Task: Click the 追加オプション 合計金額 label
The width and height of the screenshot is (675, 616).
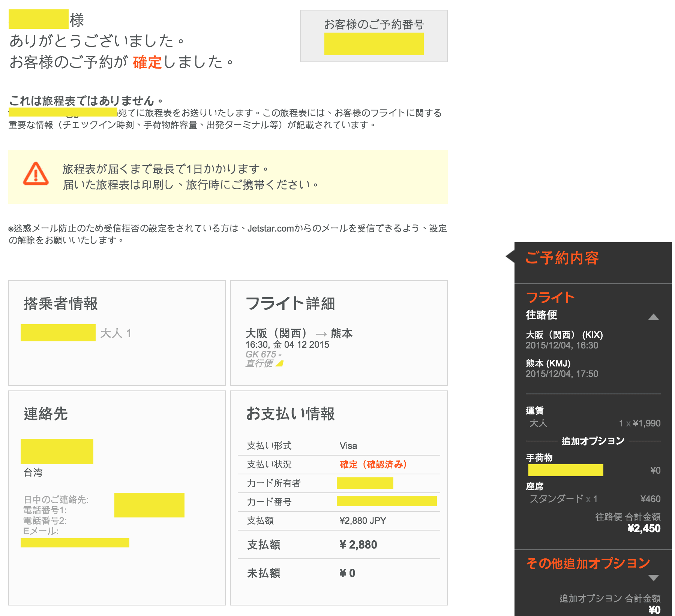Action: (610, 598)
